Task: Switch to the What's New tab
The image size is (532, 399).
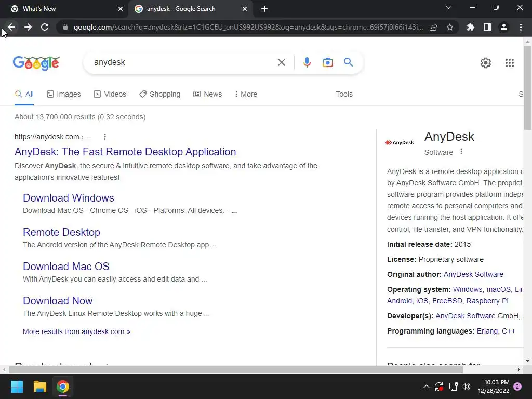Action: coord(64,9)
